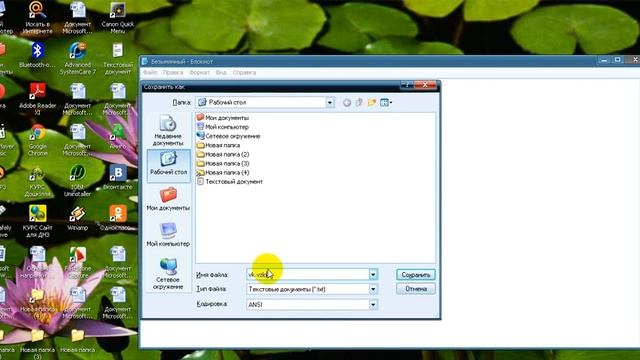This screenshot has width=640, height=360.
Task: Select Текстовый документ in the file list
Action: 230,182
